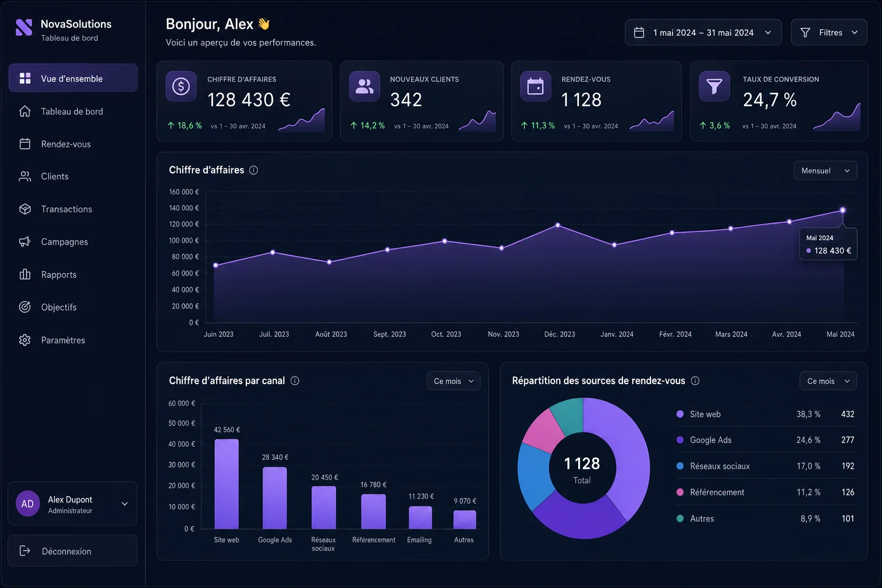The width and height of the screenshot is (882, 588).
Task: Click the 24,7 % conversion rate value
Action: 769,100
